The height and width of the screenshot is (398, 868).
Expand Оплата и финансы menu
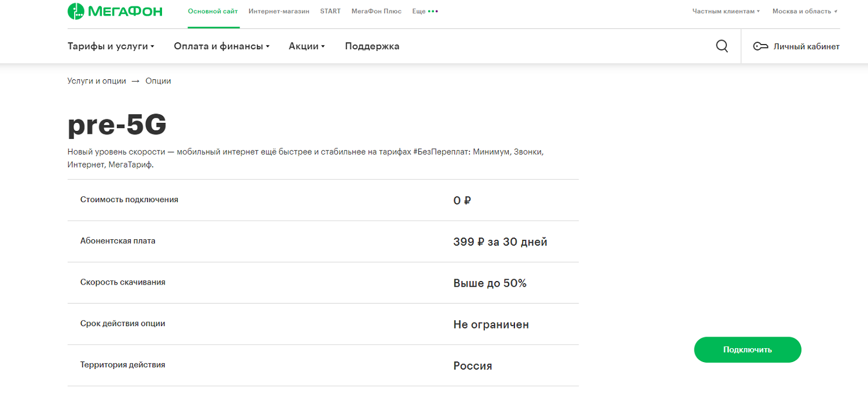(222, 46)
